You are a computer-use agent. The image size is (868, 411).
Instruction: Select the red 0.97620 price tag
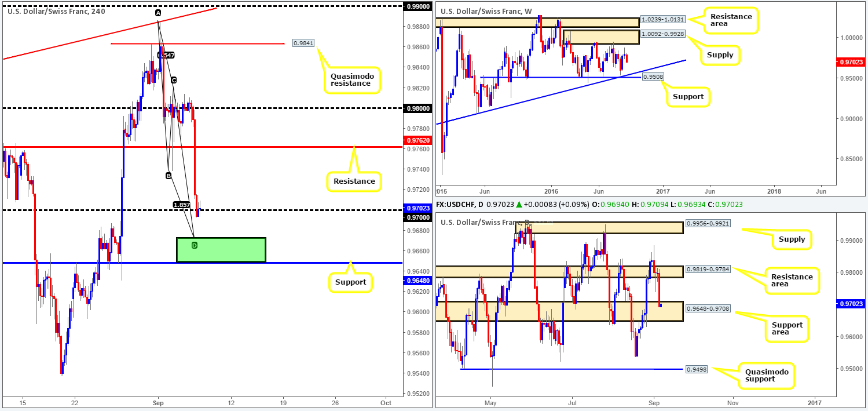416,139
